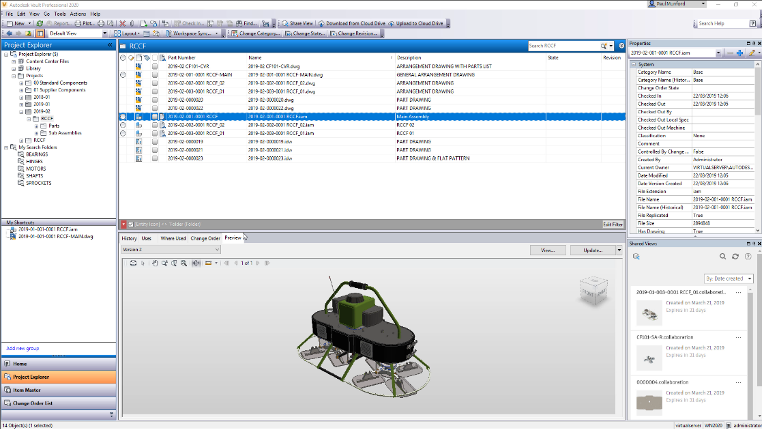Collapse Project Explorer pane with double chevron

tap(110, 45)
